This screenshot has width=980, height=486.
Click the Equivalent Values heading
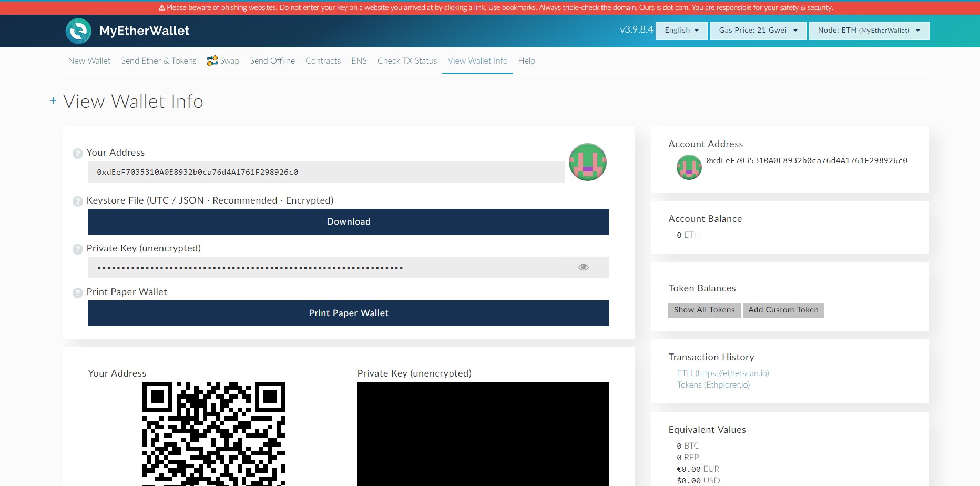point(707,430)
